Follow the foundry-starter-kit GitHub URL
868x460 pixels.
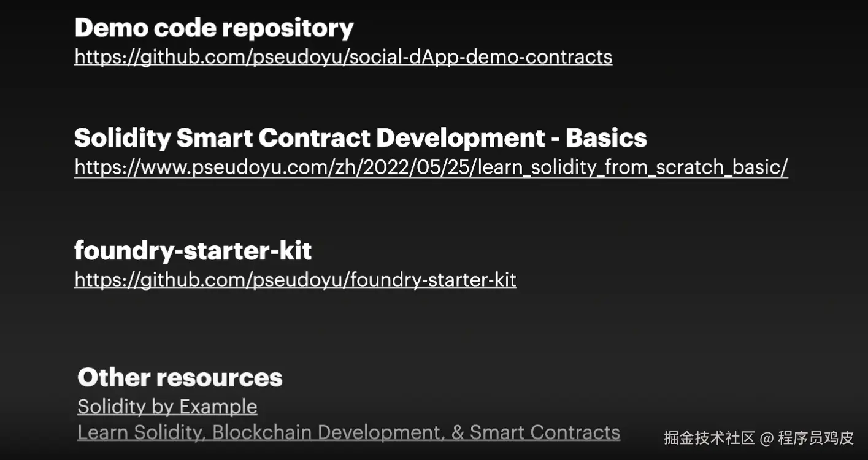(295, 280)
